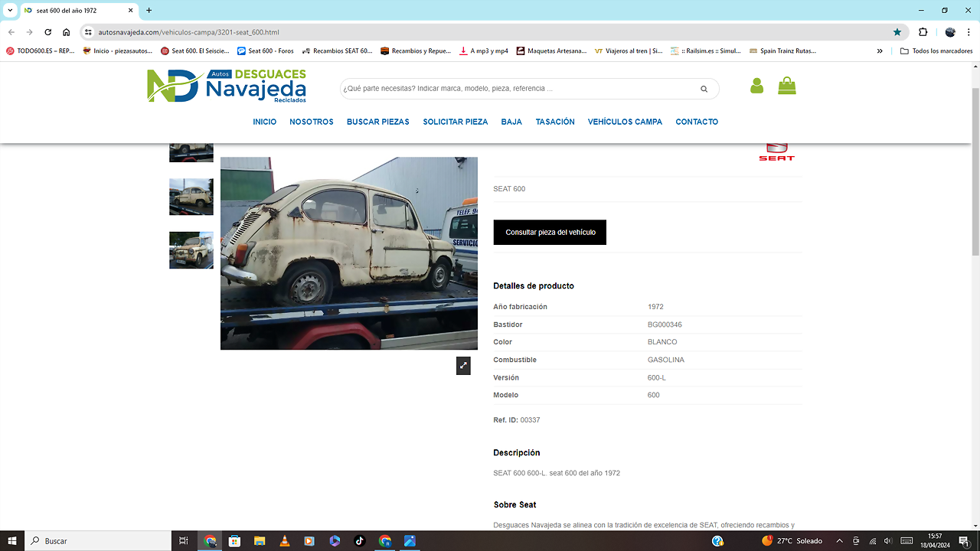
Task: Open Todos los marcadores folder
Action: [936, 51]
